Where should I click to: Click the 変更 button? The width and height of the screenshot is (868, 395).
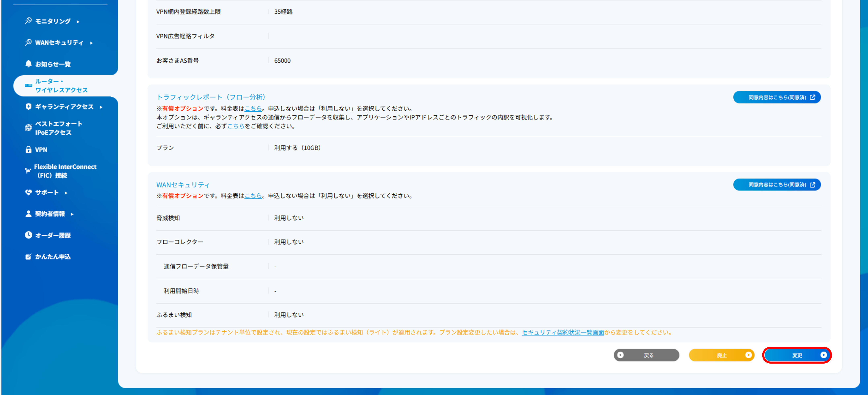click(x=797, y=355)
